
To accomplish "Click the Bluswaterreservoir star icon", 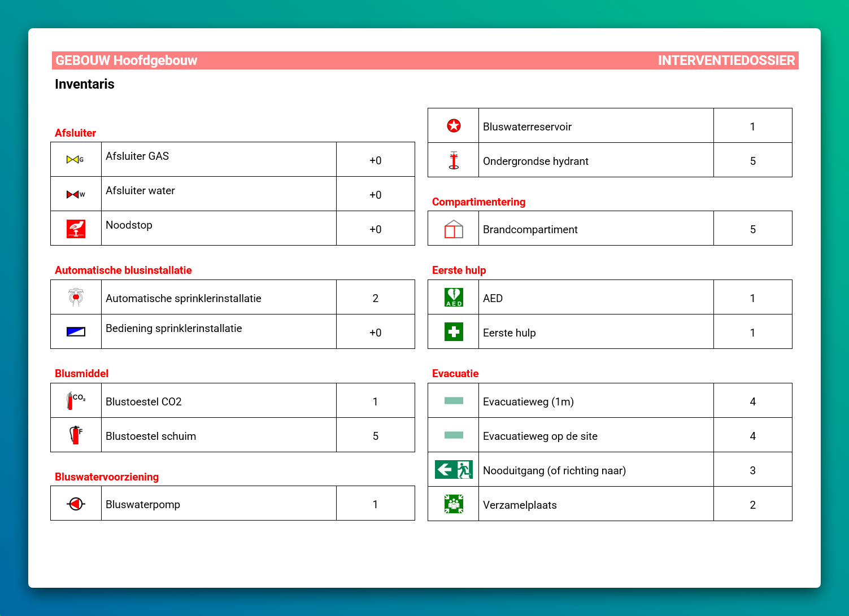I will click(x=454, y=126).
